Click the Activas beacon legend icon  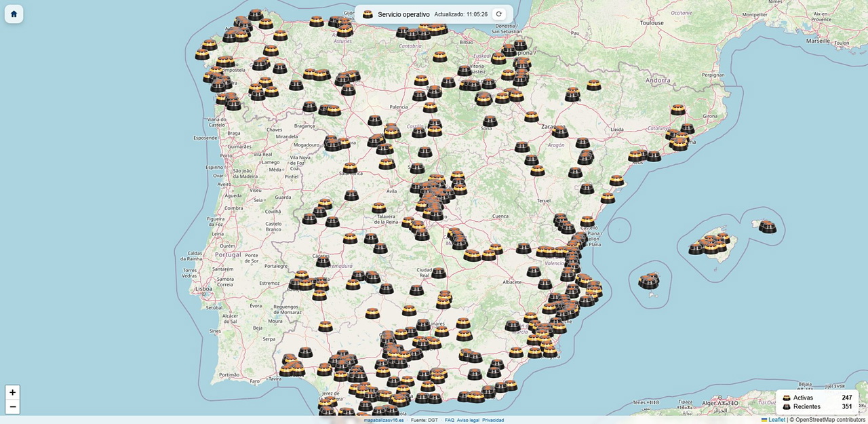[787, 398]
